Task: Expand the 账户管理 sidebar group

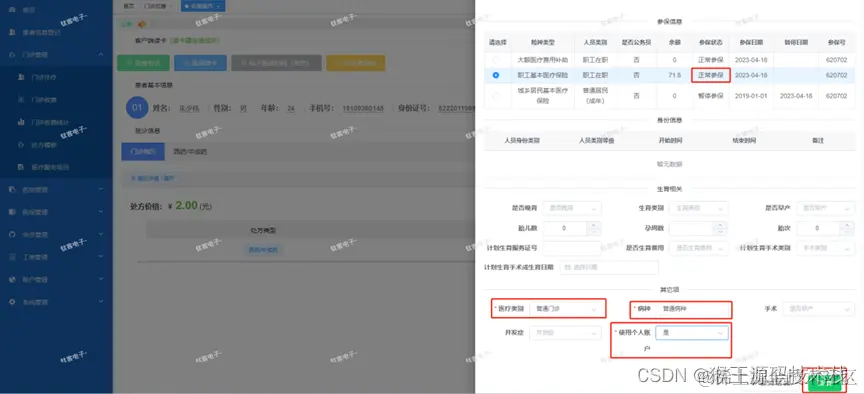Action: click(x=56, y=279)
